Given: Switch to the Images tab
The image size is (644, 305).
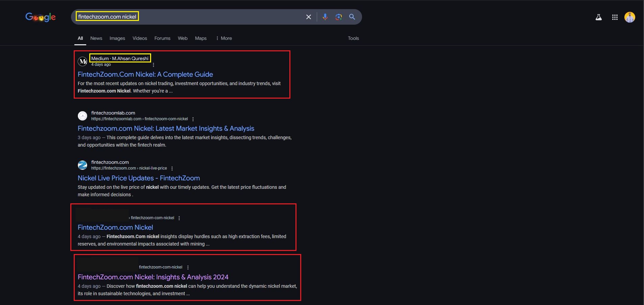Looking at the screenshot, I should pos(117,38).
